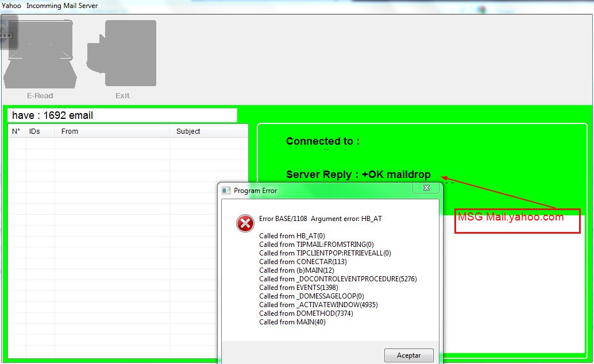Click the Connected to status text

[322, 141]
